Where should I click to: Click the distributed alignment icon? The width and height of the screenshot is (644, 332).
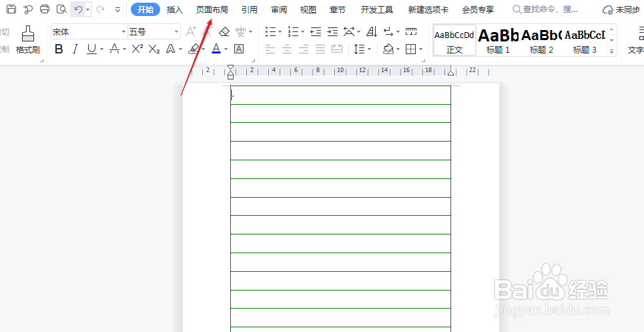pyautogui.click(x=337, y=49)
